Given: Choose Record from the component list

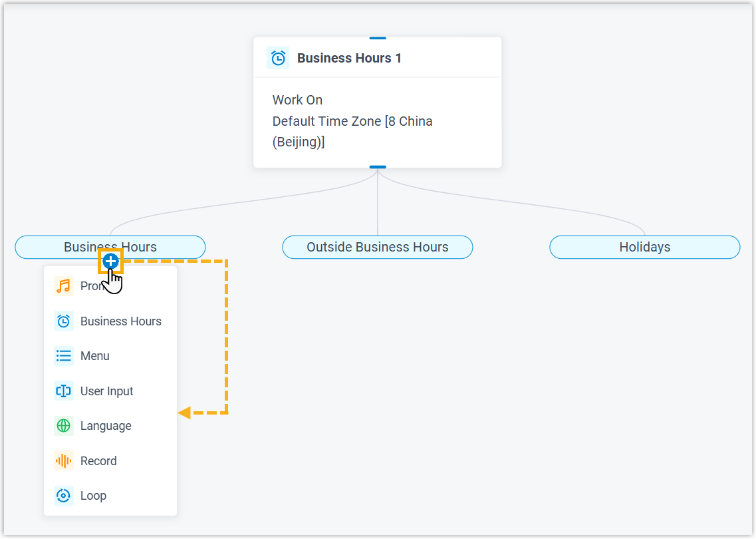Looking at the screenshot, I should 98,460.
